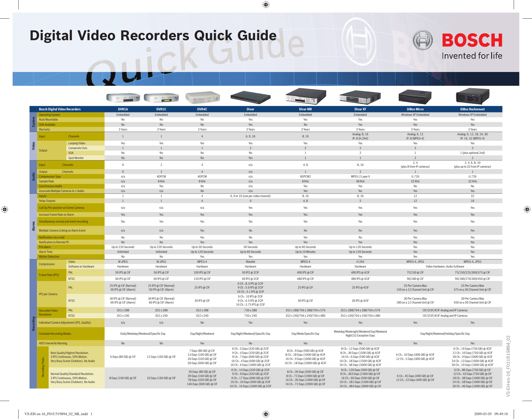The height and width of the screenshot is (419, 532).
Task: Click the 'SDK Available' row label
Action: [47, 125]
